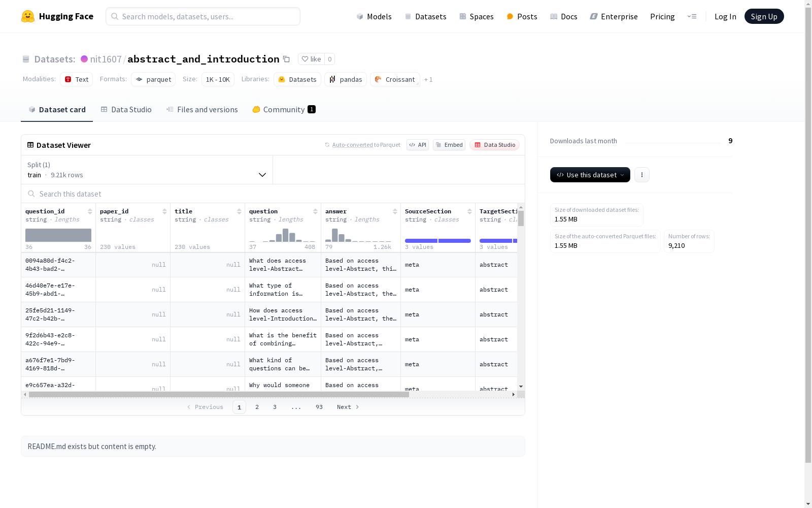
Task: Sort by question_id column arrows
Action: click(90, 211)
